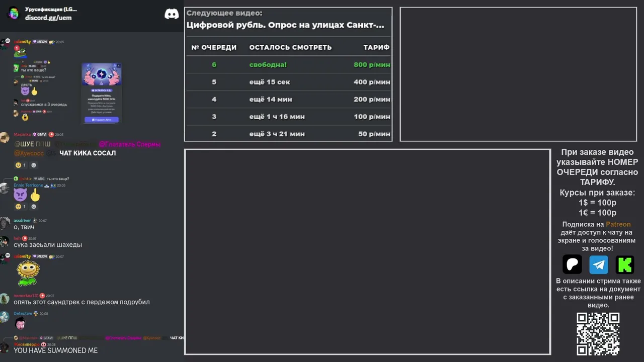Click username Detective in chat
This screenshot has width=644, height=362.
pyautogui.click(x=23, y=313)
